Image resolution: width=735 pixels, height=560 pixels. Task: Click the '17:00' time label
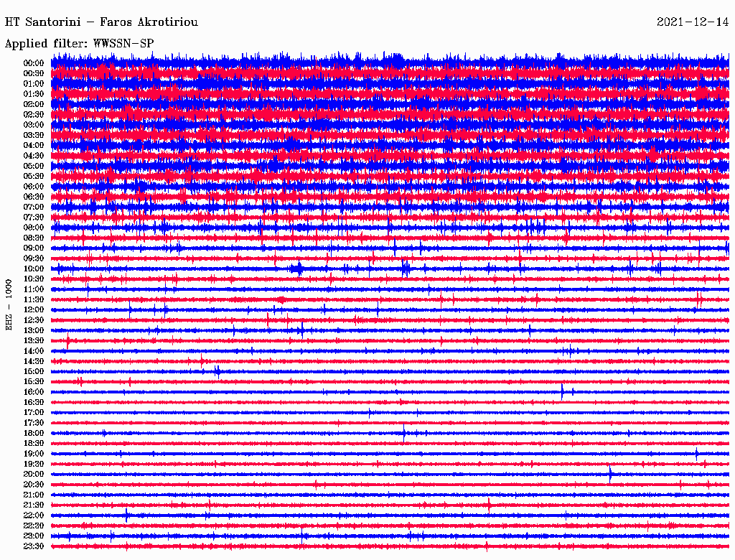pos(34,413)
